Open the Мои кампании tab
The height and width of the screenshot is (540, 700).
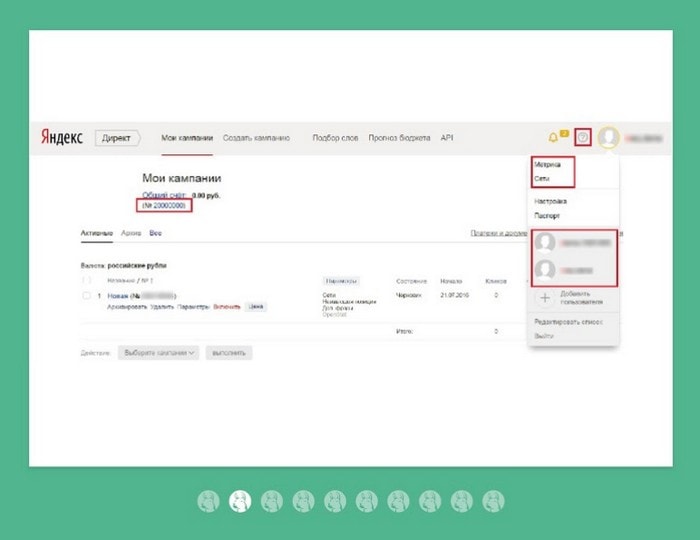[x=187, y=138]
